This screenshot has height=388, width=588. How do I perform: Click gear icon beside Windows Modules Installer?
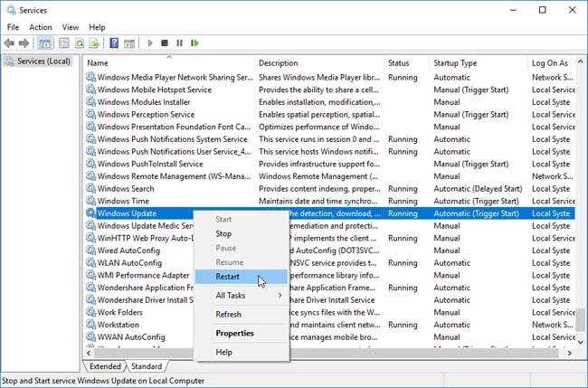pos(90,101)
